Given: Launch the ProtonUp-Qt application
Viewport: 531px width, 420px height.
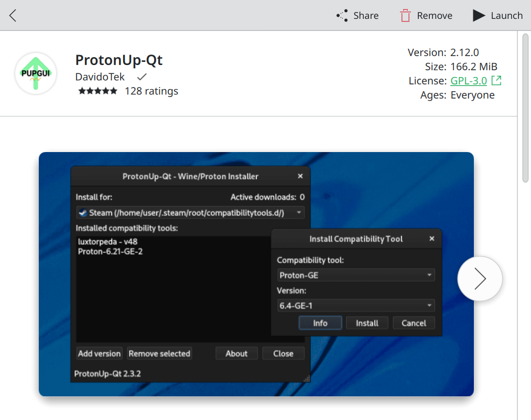Looking at the screenshot, I should pos(497,15).
